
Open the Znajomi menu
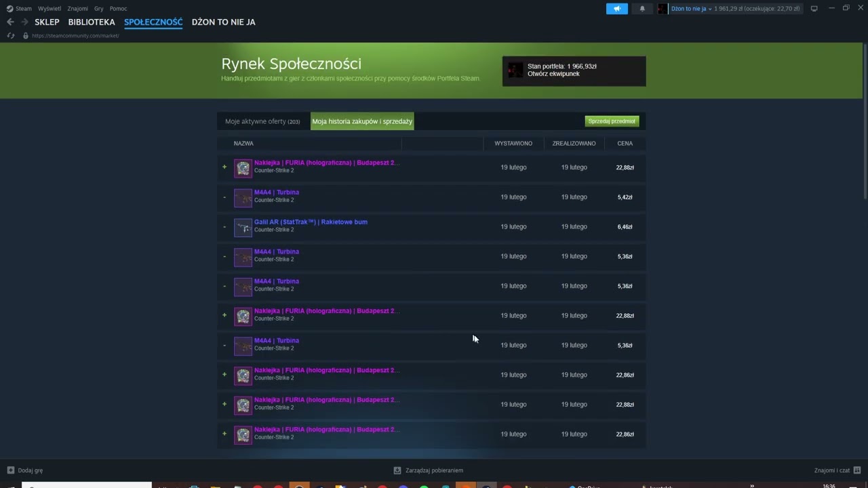(77, 9)
